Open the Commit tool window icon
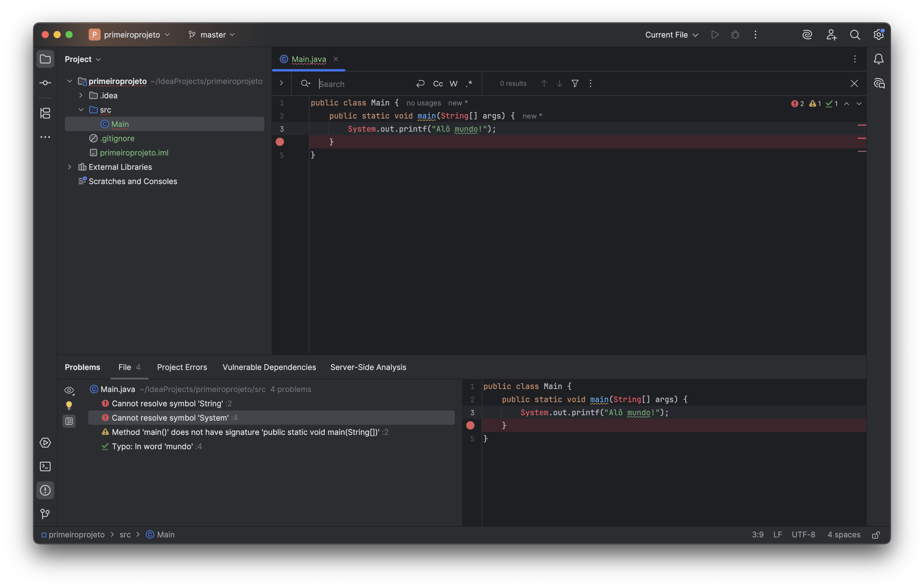This screenshot has width=924, height=588. tap(45, 83)
